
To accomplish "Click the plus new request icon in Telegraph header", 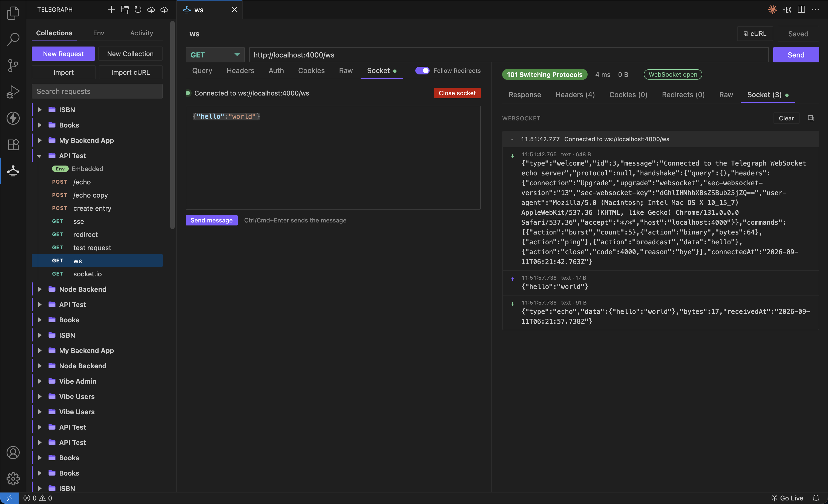I will tap(111, 9).
